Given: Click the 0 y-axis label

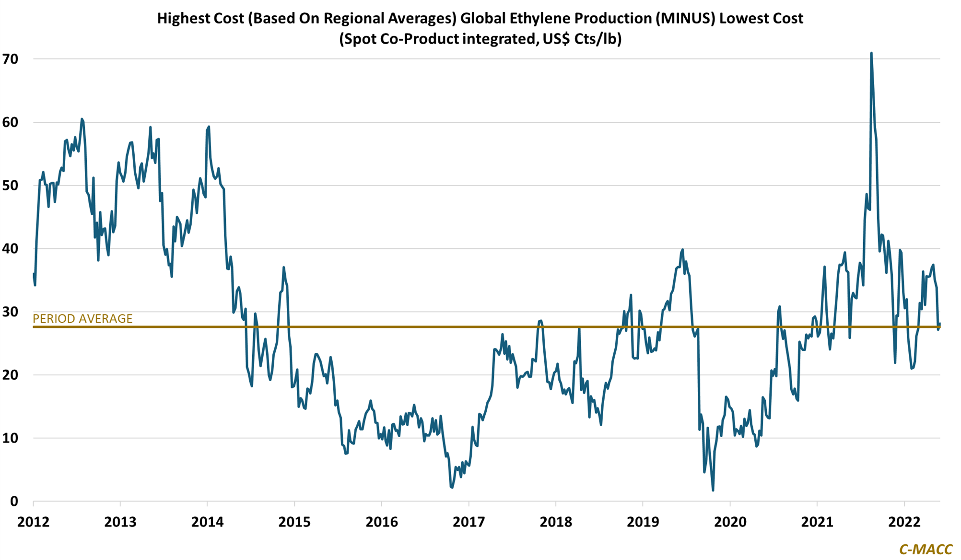Looking at the screenshot, I should pos(14,501).
